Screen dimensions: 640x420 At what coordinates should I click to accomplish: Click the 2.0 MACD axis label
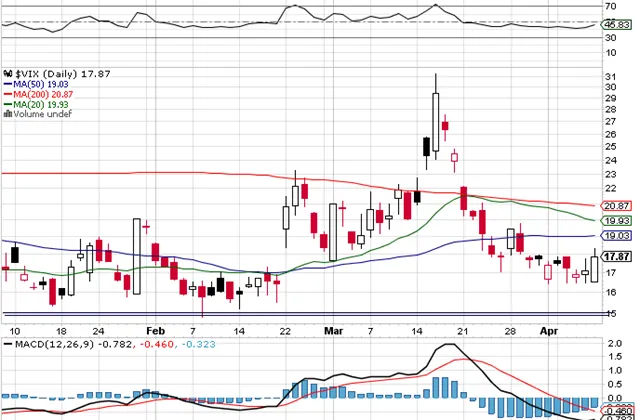615,344
